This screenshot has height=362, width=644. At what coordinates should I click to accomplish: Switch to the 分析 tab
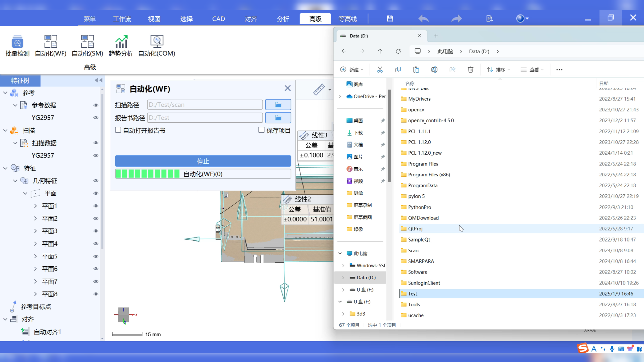[283, 19]
